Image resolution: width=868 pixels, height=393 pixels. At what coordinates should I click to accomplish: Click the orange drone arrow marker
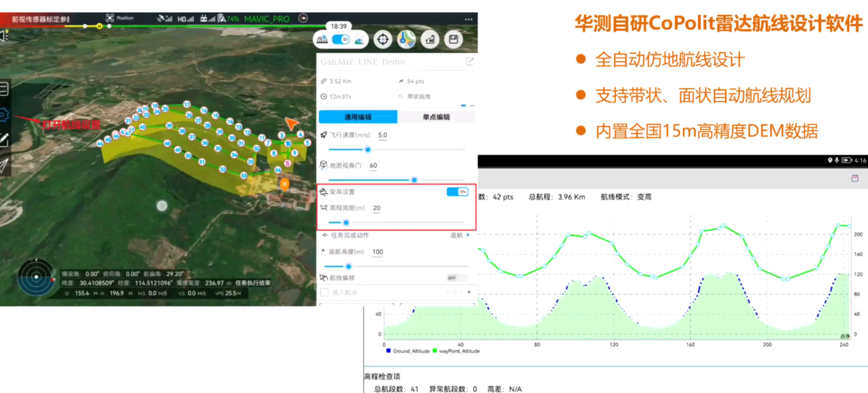click(x=292, y=124)
